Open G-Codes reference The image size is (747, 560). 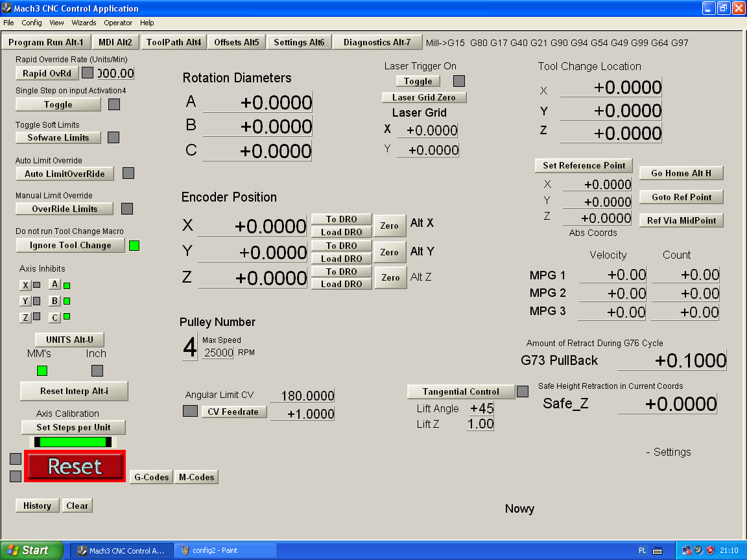152,477
